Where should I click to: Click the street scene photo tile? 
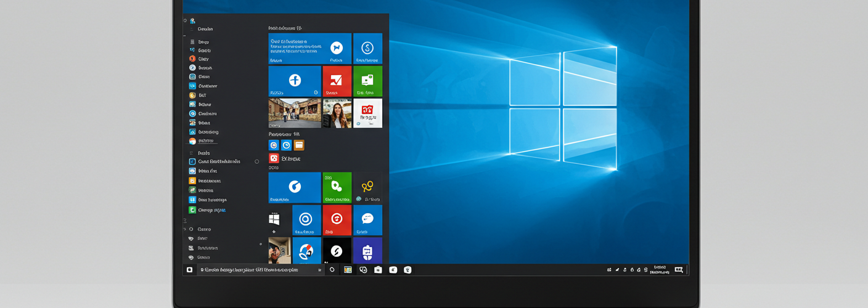295,113
